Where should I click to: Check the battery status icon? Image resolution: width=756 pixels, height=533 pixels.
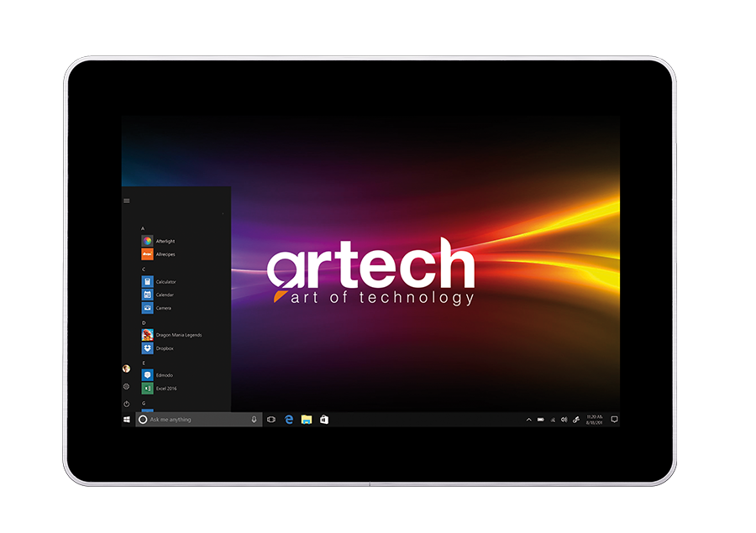point(541,420)
